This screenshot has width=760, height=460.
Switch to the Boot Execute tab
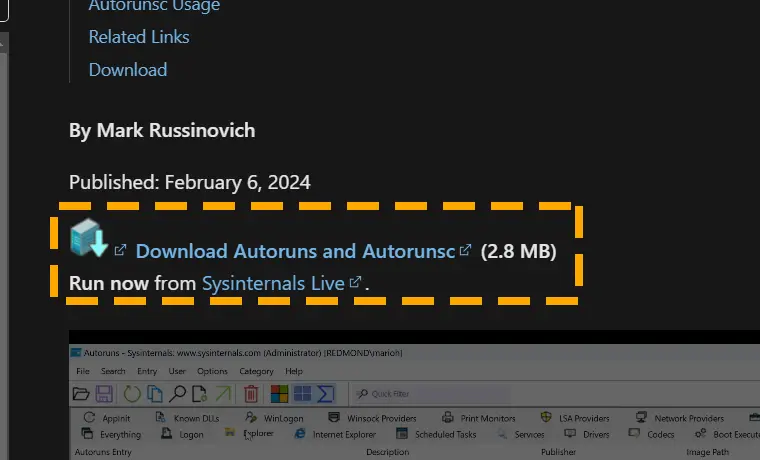(727, 434)
